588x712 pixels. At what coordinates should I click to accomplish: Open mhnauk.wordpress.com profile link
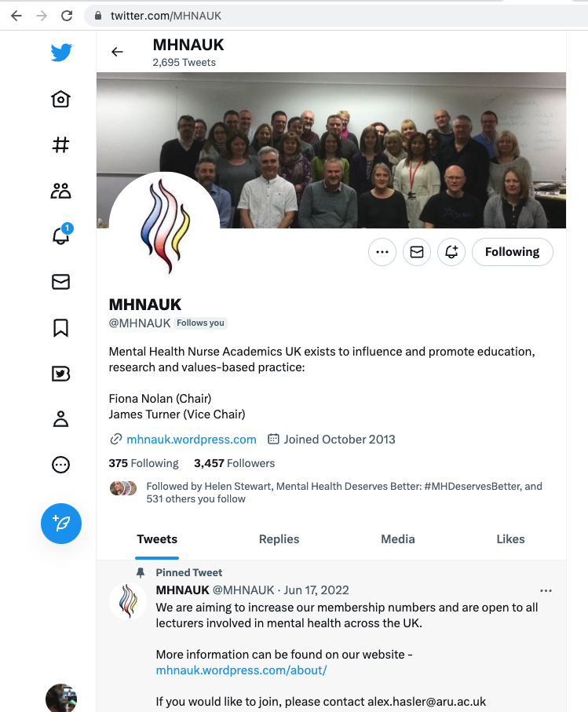pyautogui.click(x=191, y=439)
